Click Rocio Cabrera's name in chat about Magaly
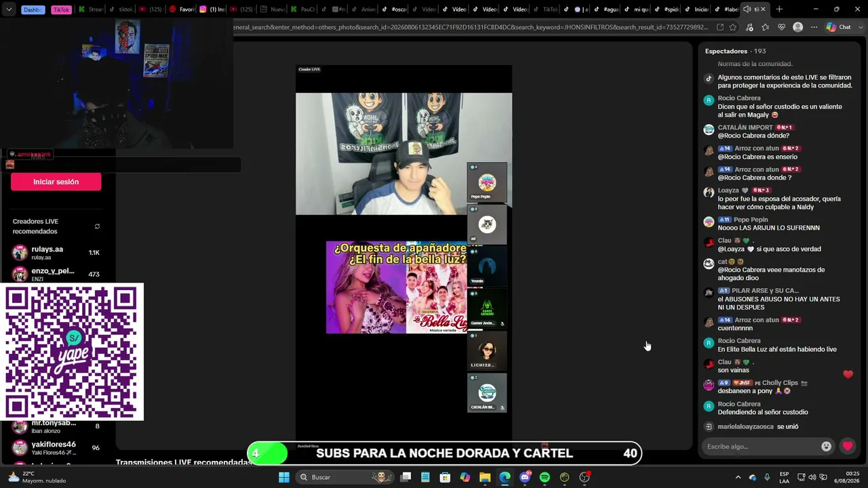Viewport: 868px width, 488px height. tap(739, 98)
